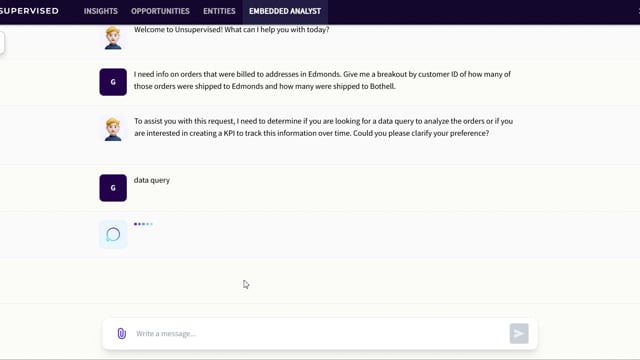Click the typing indicator dots
The width and height of the screenshot is (640, 360).
click(143, 224)
